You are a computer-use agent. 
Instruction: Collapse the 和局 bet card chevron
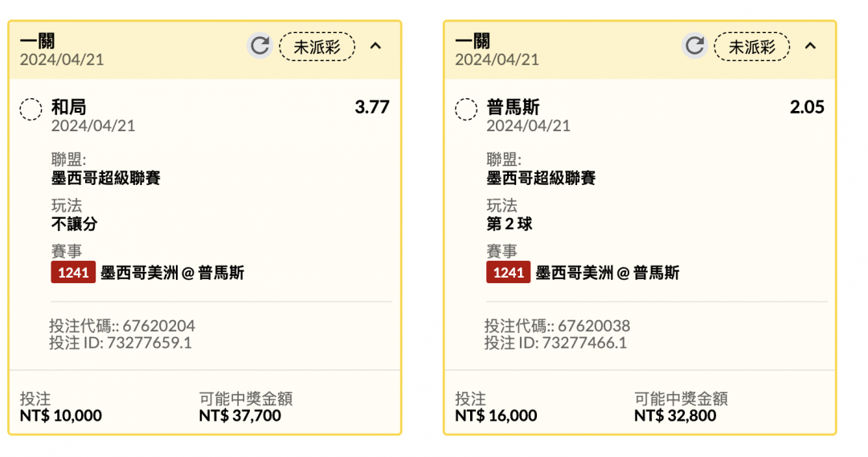click(x=376, y=46)
